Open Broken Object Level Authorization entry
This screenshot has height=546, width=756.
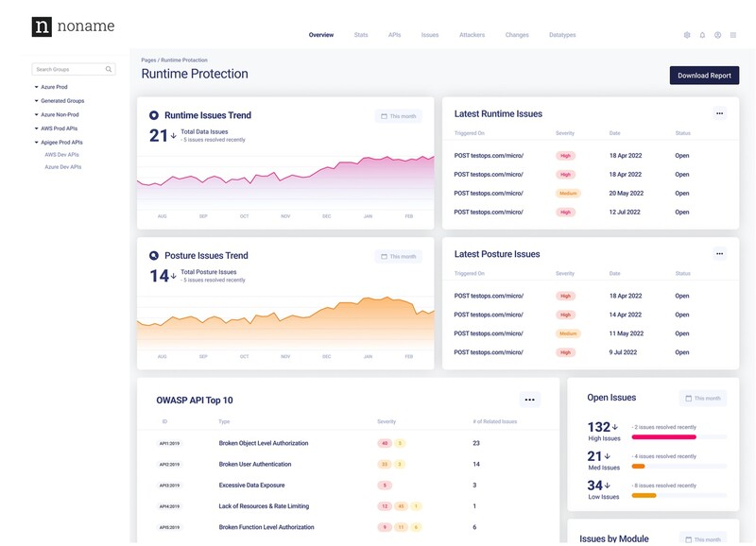(264, 443)
